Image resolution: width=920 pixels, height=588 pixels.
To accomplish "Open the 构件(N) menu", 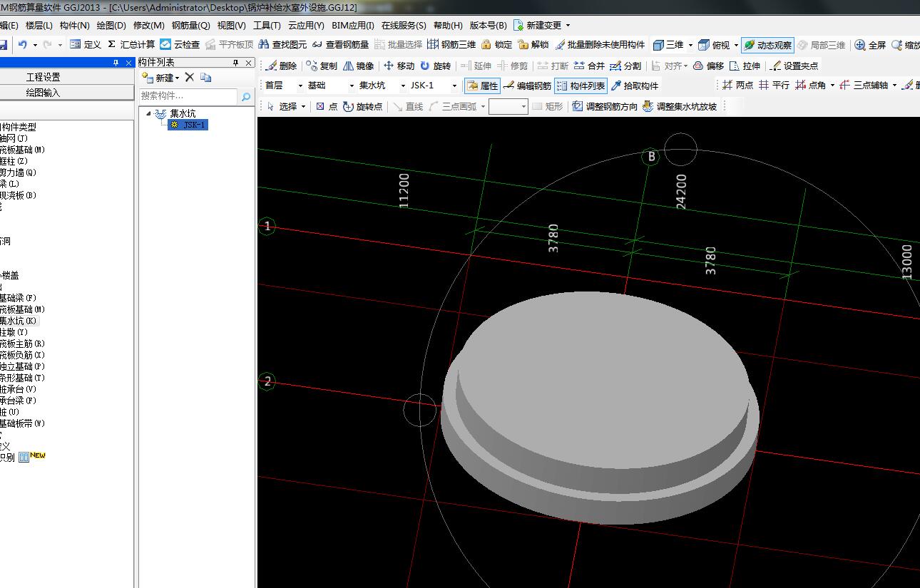I will (75, 25).
